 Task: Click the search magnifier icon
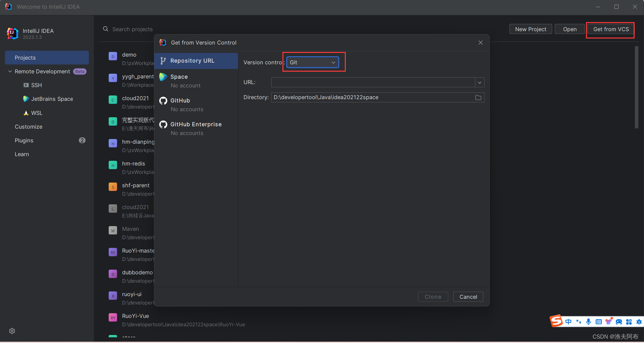106,29
